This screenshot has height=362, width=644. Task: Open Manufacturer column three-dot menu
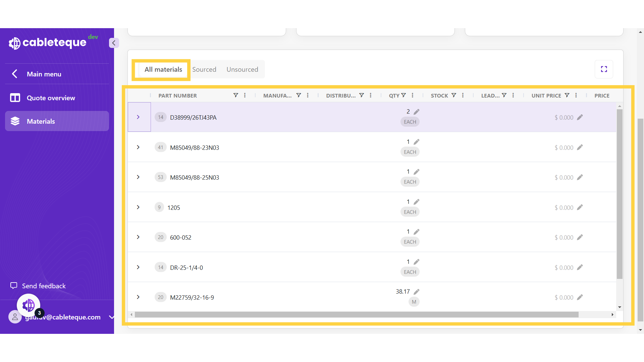click(x=308, y=96)
